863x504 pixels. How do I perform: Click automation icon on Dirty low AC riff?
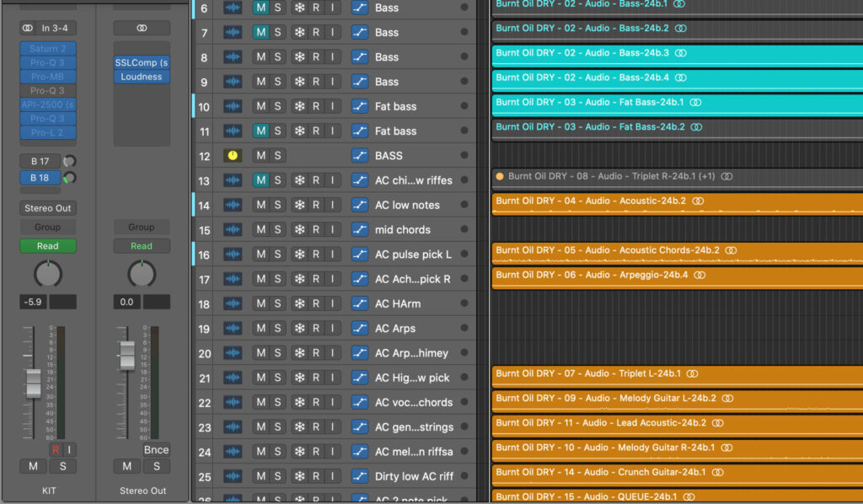[360, 477]
